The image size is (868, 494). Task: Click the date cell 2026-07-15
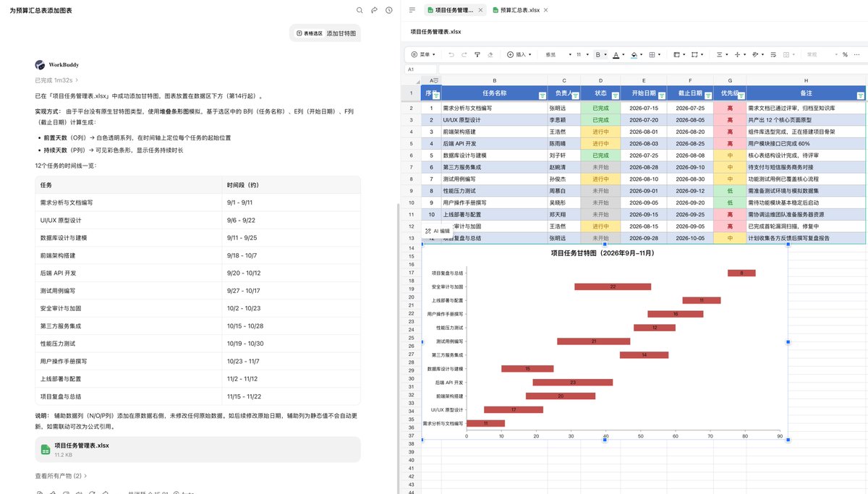click(x=644, y=108)
